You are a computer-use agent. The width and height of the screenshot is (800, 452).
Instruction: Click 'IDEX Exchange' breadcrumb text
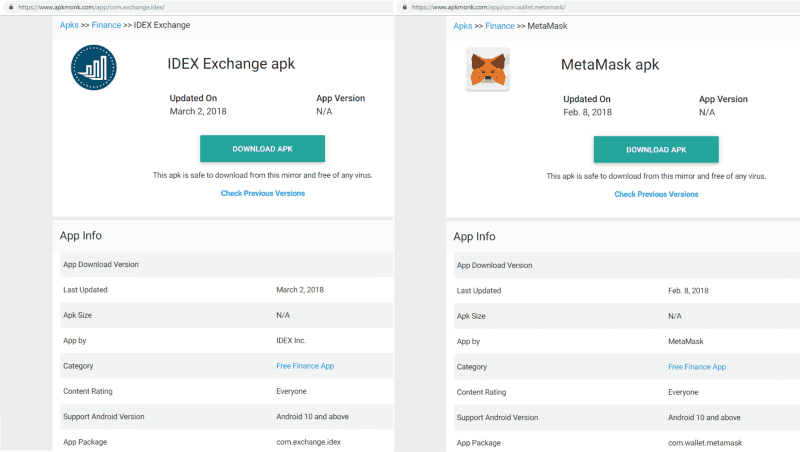pos(162,25)
